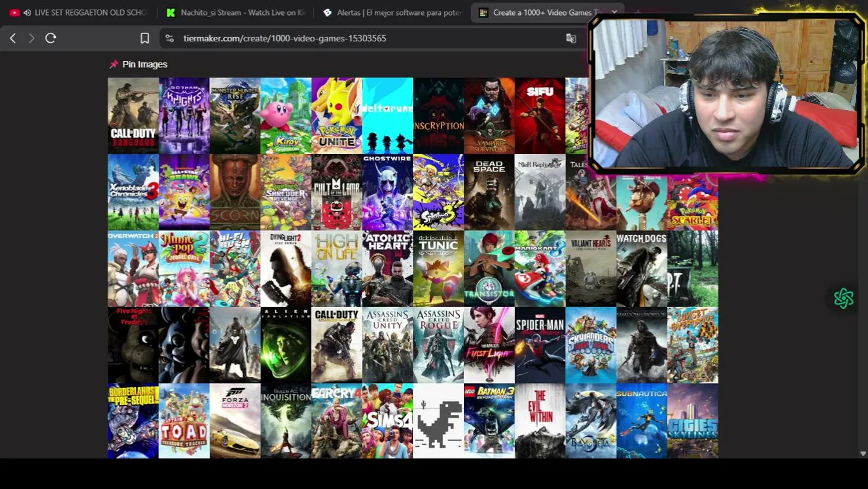Pick the Gotham Knights game image
Viewport: 868px width, 489px height.
(184, 115)
